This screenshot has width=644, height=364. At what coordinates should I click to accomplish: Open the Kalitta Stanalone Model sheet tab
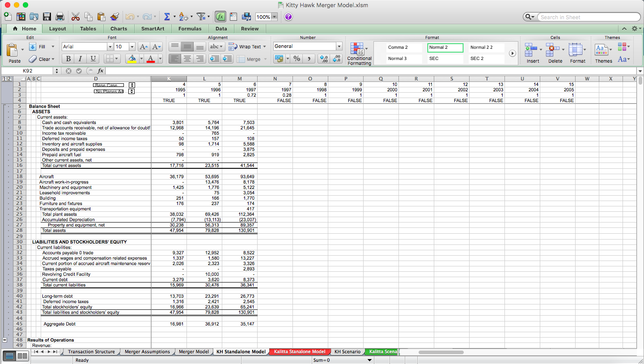pos(300,352)
